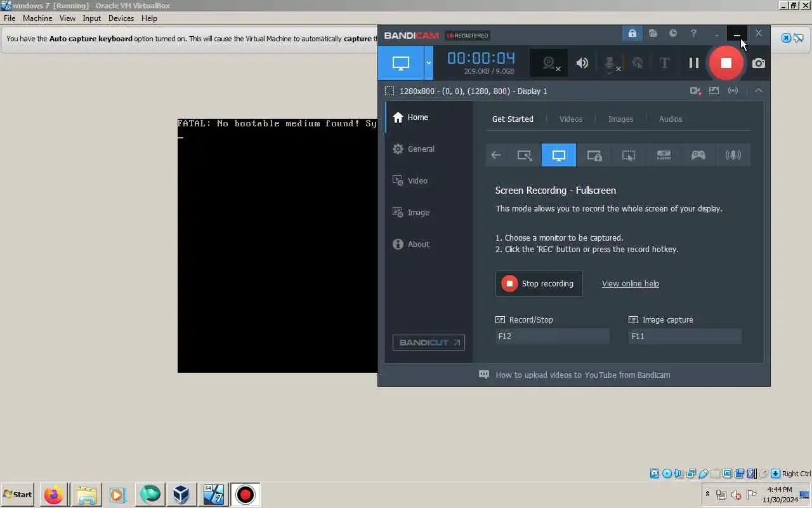
Task: Open the Windows Start menu
Action: tap(18, 494)
